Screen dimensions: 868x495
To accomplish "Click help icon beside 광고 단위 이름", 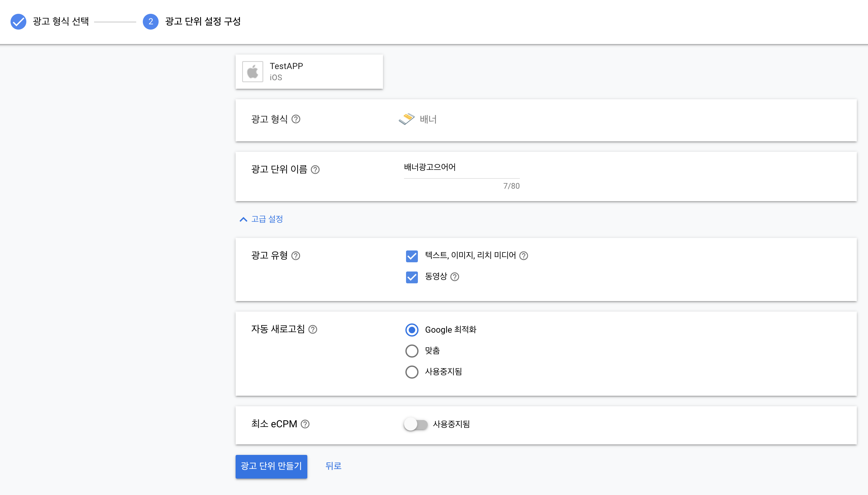I will pos(315,170).
